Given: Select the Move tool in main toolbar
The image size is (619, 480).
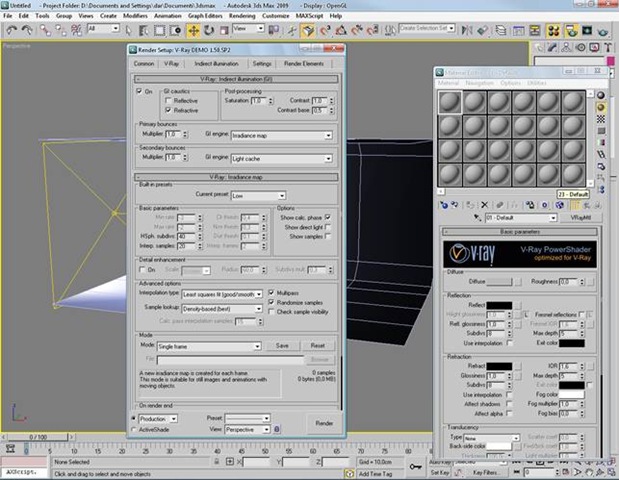Looking at the screenshot, I should tap(192, 30).
